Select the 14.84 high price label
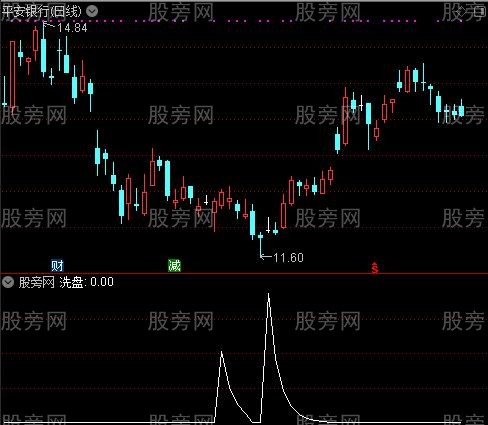Viewport: 488px width, 425px height. coord(72,28)
